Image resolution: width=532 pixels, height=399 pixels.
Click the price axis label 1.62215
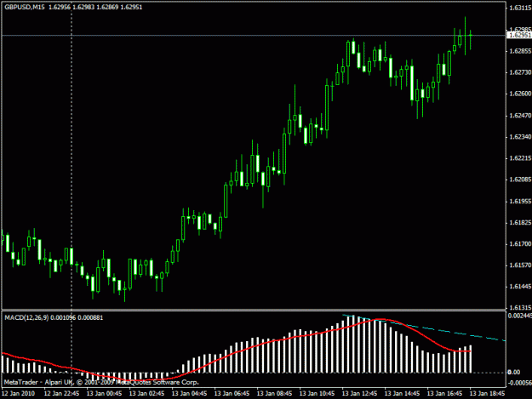tap(520, 158)
